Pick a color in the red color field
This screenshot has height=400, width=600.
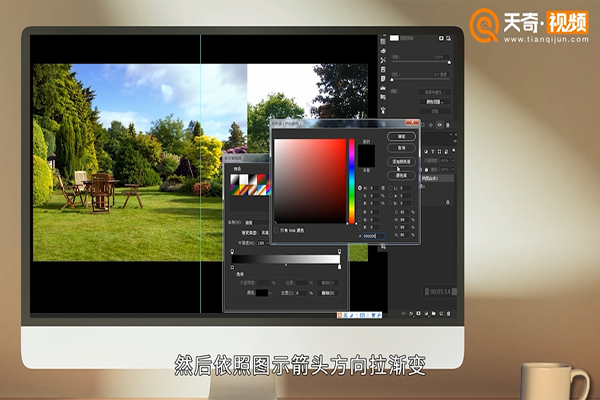[310, 180]
